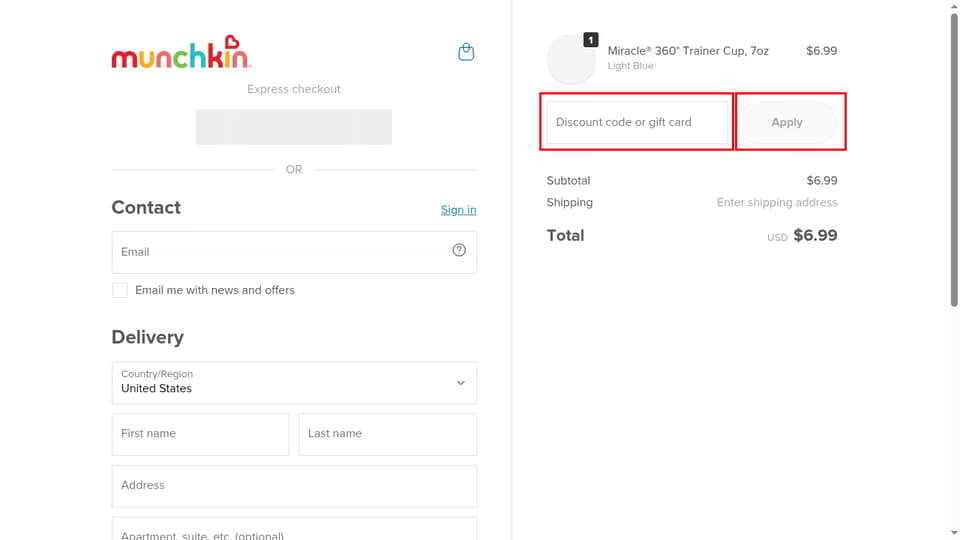Open the product thumbnail for Miracle 360 Trainer Cup
The image size is (960, 540).
click(571, 59)
